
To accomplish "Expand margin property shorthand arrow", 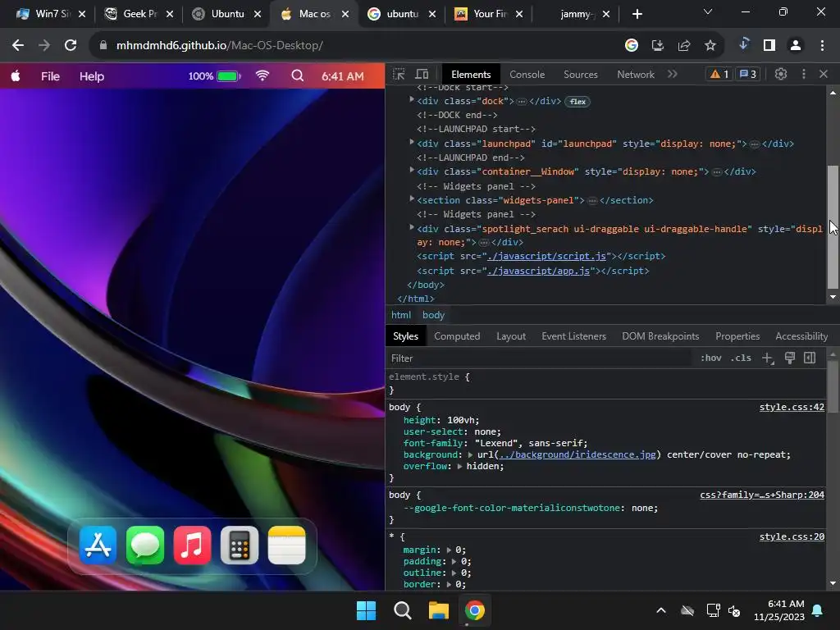I will click(449, 550).
